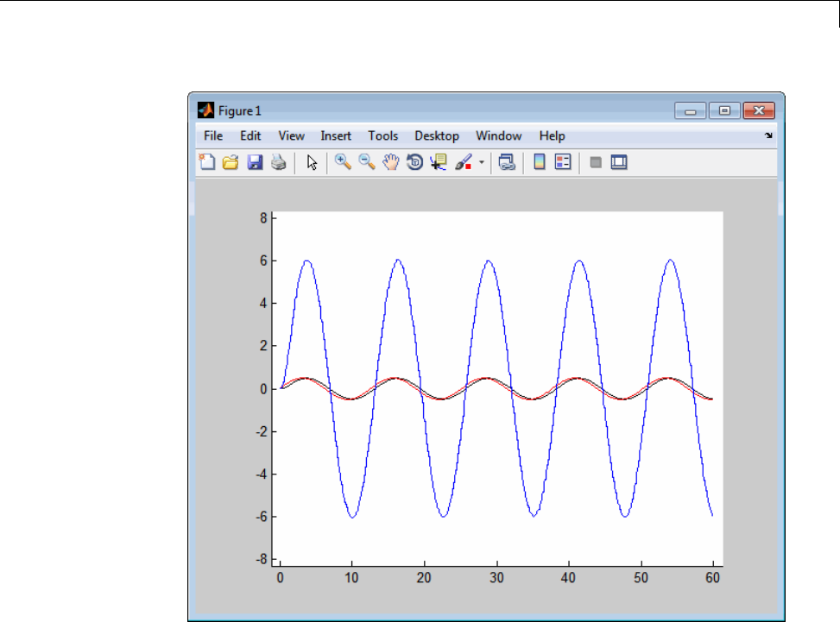Image resolution: width=840 pixels, height=622 pixels.
Task: Click the Figure 1 title text
Action: point(239,110)
